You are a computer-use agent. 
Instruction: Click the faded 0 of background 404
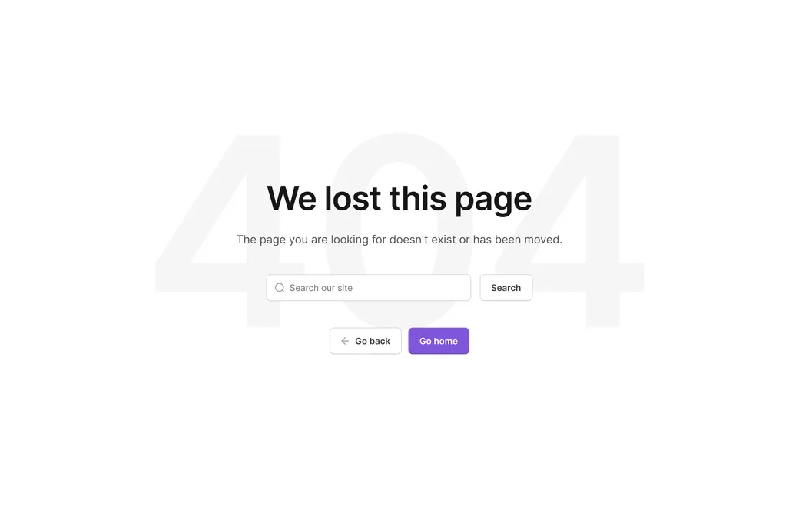tap(399, 232)
